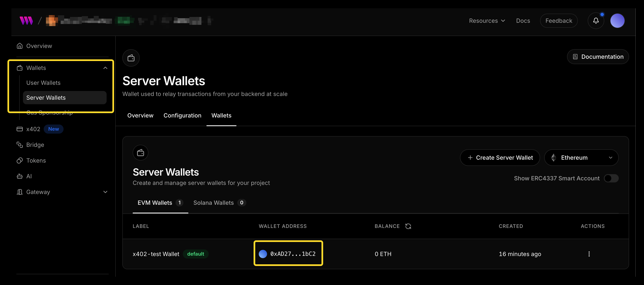Click the thirdweb logo
The width and height of the screenshot is (644, 285).
pyautogui.click(x=26, y=20)
